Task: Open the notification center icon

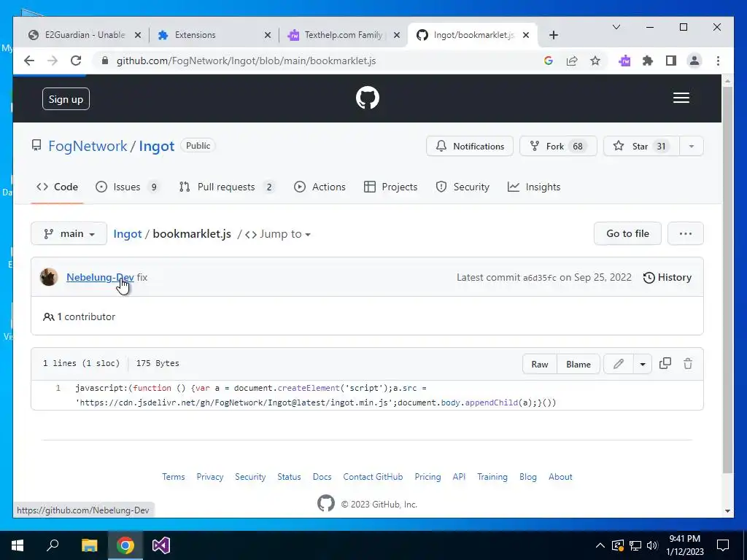Action: 723,545
